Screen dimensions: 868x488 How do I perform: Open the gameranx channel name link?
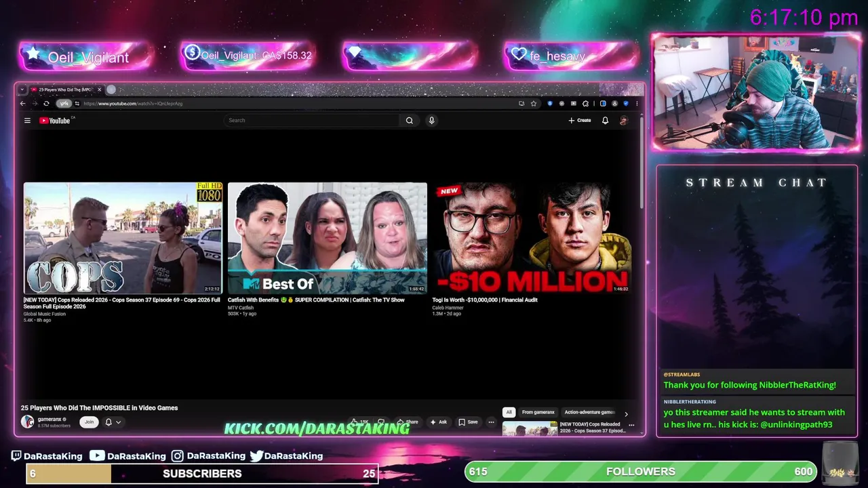point(50,420)
